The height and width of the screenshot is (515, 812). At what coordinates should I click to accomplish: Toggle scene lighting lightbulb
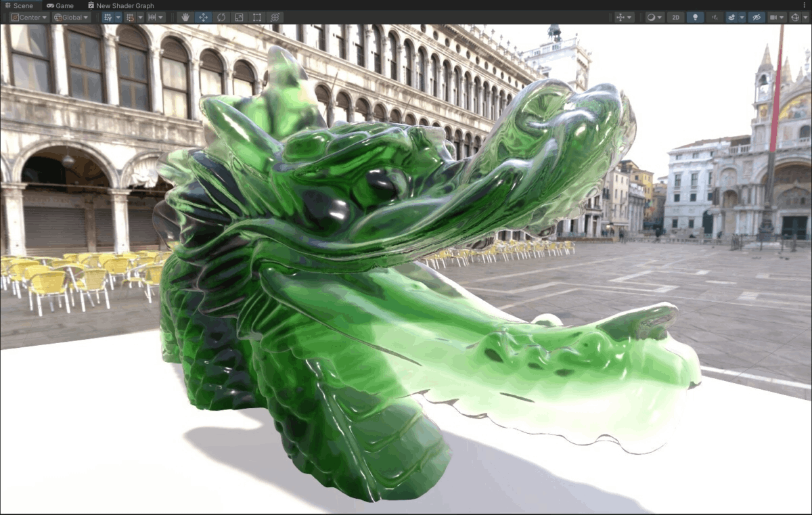coord(695,18)
